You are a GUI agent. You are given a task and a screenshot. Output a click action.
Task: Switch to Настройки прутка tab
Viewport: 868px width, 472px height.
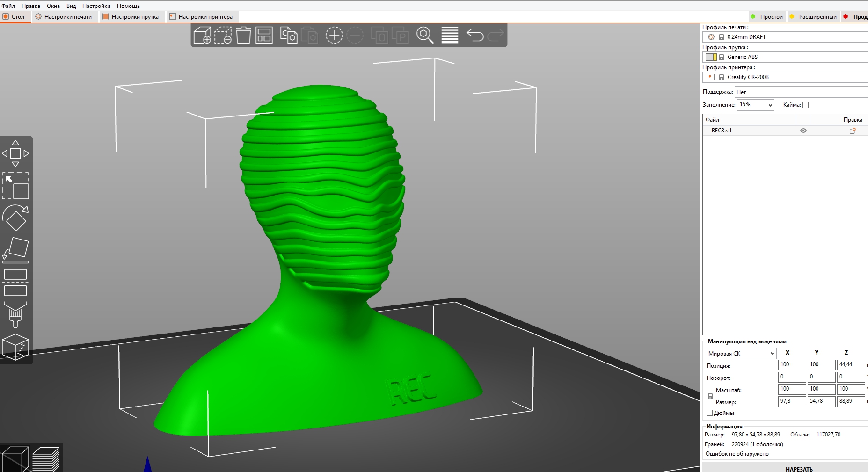(131, 16)
